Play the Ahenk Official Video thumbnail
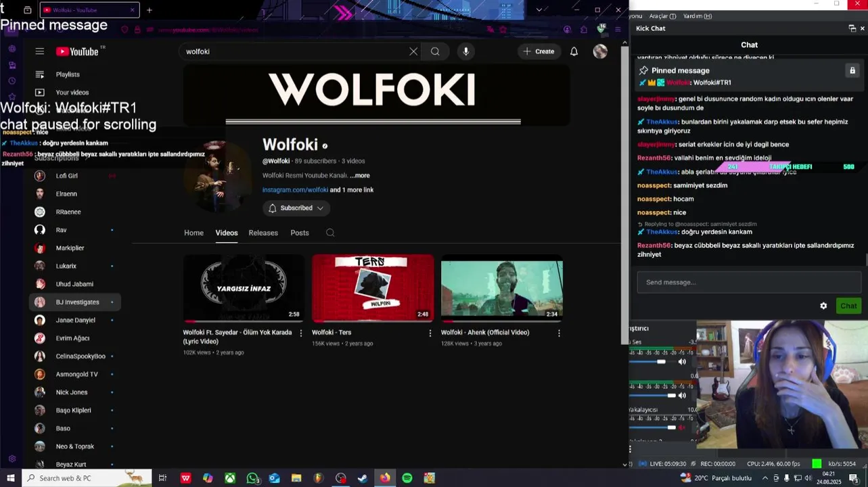The image size is (868, 487). (x=502, y=288)
